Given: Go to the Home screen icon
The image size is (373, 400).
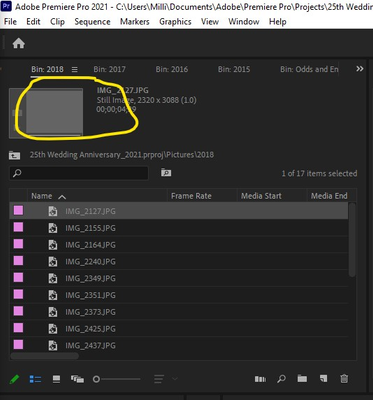Looking at the screenshot, I should coord(19,43).
